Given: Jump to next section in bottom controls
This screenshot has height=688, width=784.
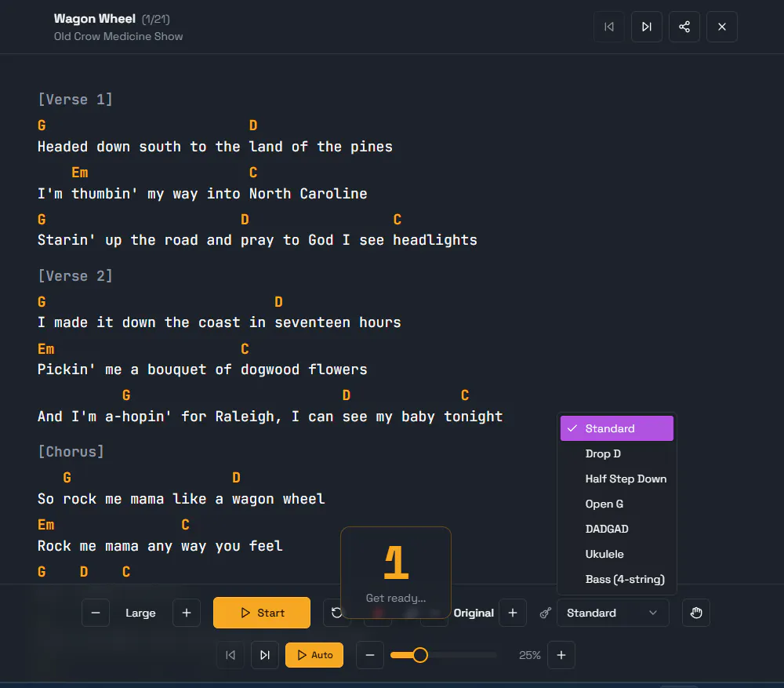Looking at the screenshot, I should tap(265, 655).
